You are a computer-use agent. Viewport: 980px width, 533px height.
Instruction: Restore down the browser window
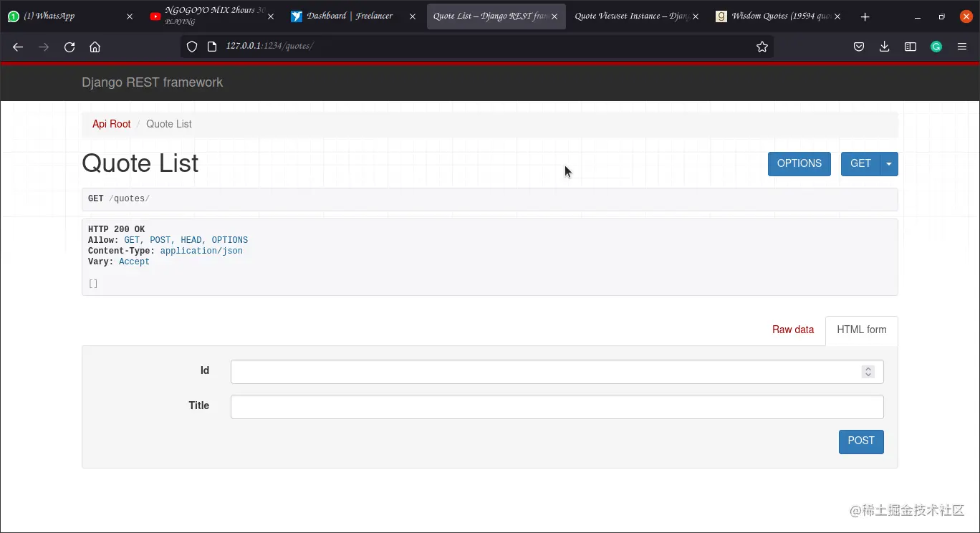click(941, 16)
